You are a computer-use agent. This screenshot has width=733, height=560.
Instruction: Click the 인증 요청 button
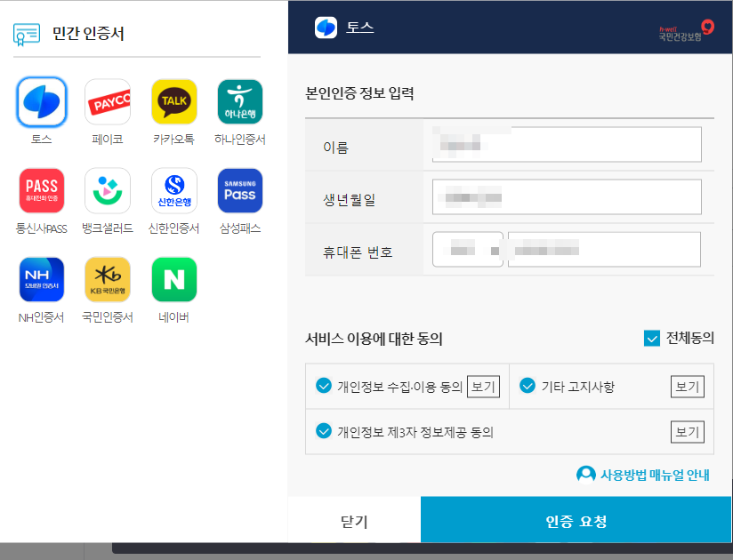576,521
